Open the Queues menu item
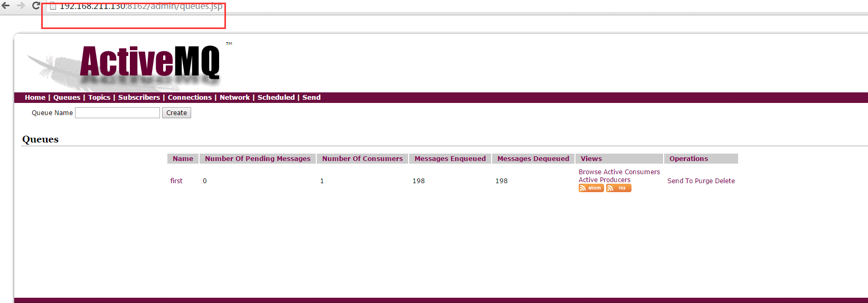Image resolution: width=868 pixels, height=303 pixels. (x=67, y=98)
